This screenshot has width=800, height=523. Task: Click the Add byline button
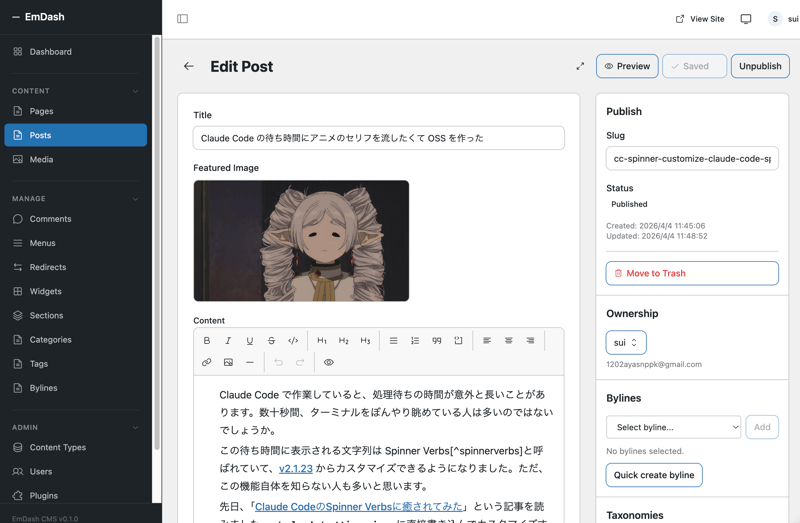(762, 427)
